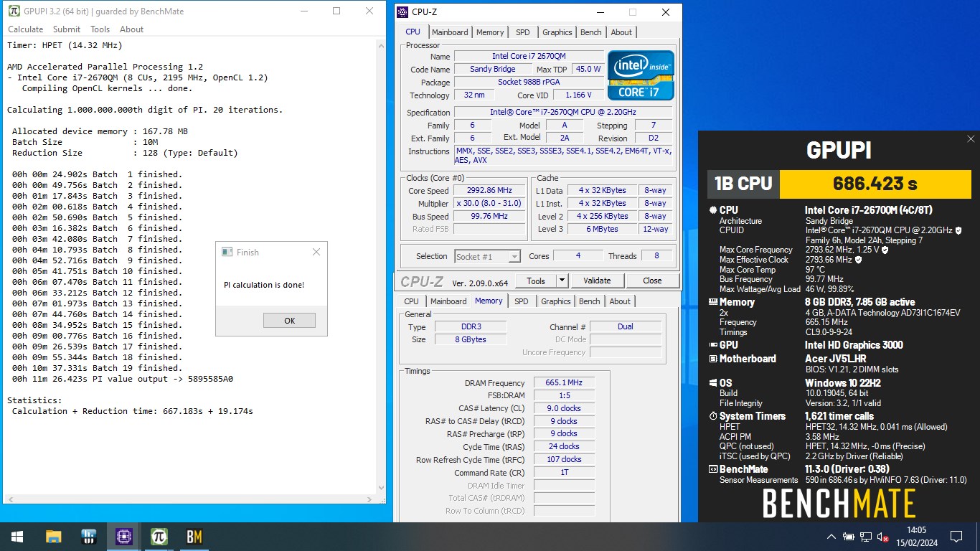Click the Multiplier value x 30.0
Image resolution: width=980 pixels, height=551 pixels.
coord(490,203)
